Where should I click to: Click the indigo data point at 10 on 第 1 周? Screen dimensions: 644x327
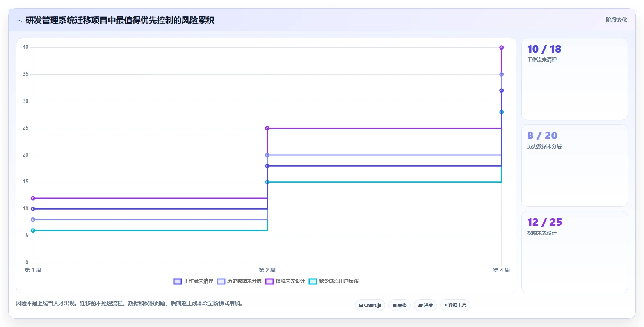point(33,209)
